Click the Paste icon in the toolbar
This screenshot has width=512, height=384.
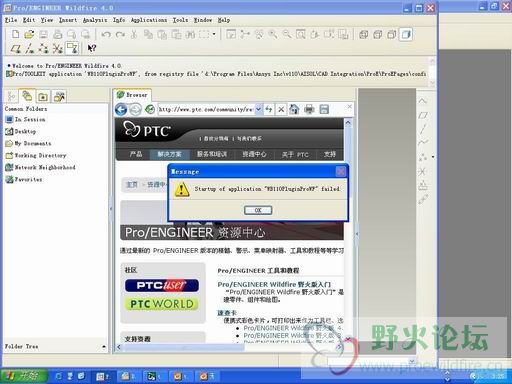click(x=162, y=34)
